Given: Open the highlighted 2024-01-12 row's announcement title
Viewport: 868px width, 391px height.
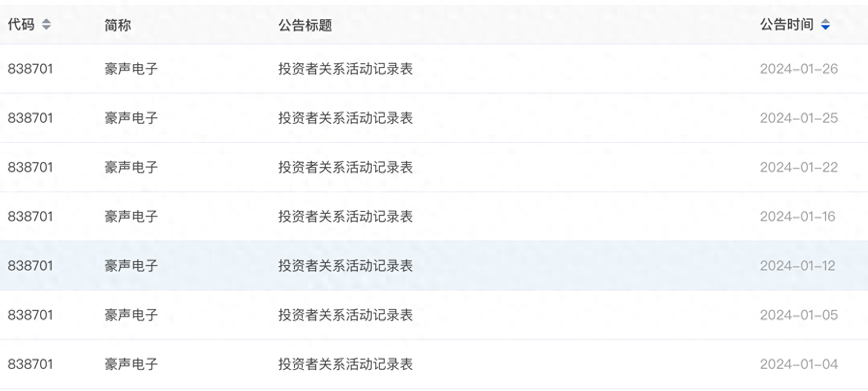Looking at the screenshot, I should 345,266.
